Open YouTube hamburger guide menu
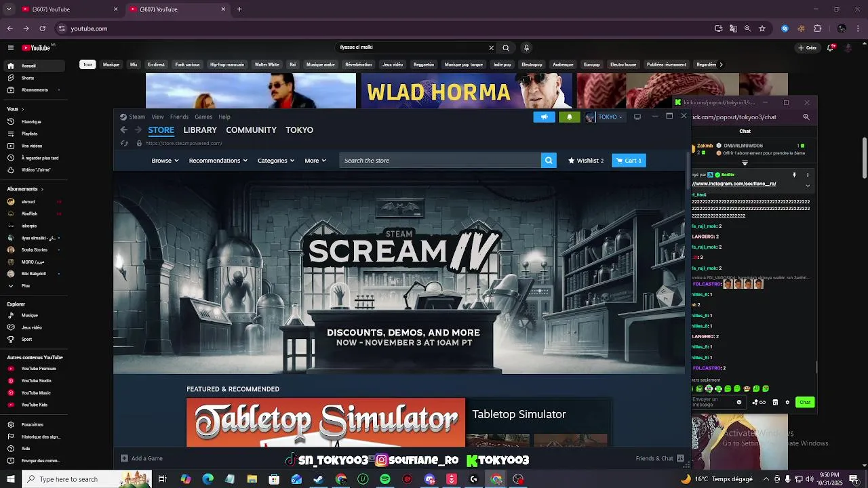Image resolution: width=868 pixels, height=488 pixels. click(11, 47)
